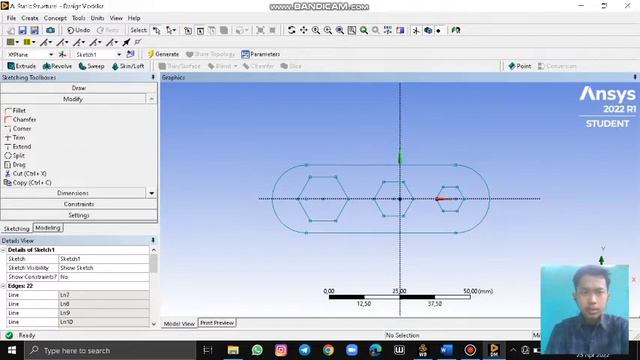This screenshot has width=640, height=360.
Task: Save the project via first floppy icon
Action: tap(22, 30)
